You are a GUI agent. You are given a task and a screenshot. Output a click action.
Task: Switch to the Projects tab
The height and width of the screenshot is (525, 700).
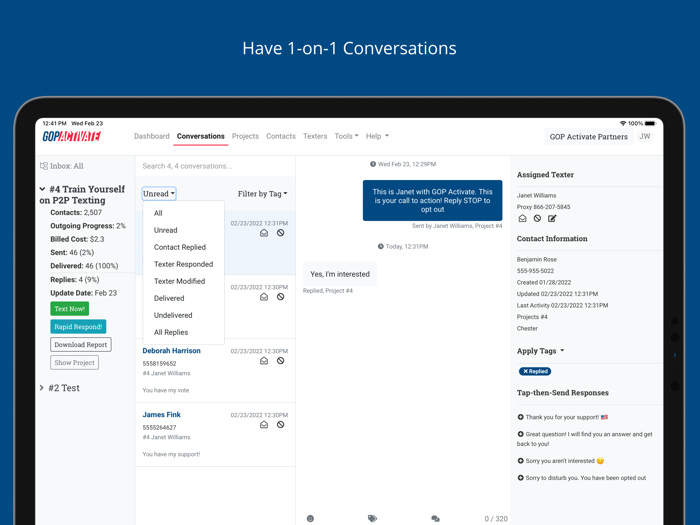tap(245, 136)
